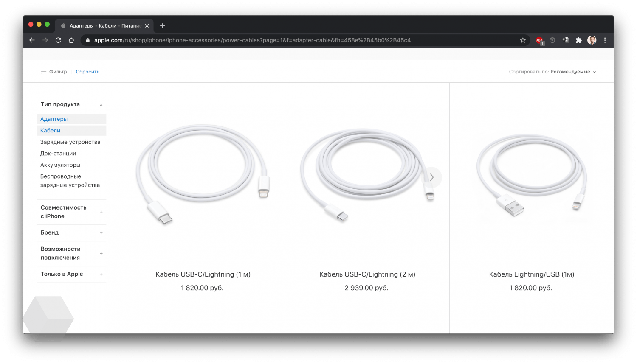637x364 pixels.
Task: Toggle the Адаптеры filter
Action: click(x=72, y=119)
